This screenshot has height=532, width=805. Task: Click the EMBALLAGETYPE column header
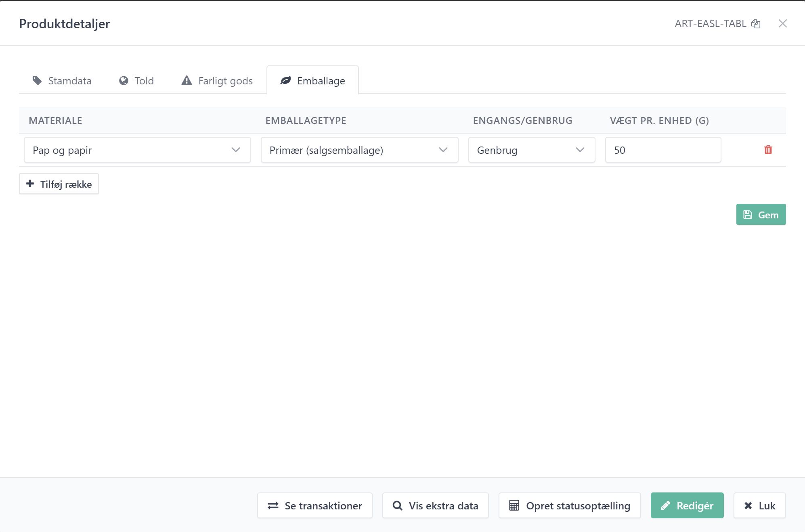(306, 121)
